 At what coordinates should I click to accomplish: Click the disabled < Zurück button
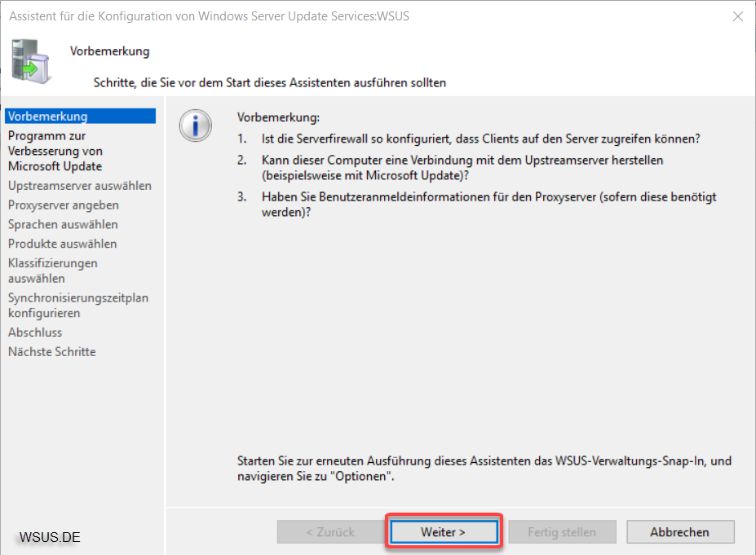point(331,532)
